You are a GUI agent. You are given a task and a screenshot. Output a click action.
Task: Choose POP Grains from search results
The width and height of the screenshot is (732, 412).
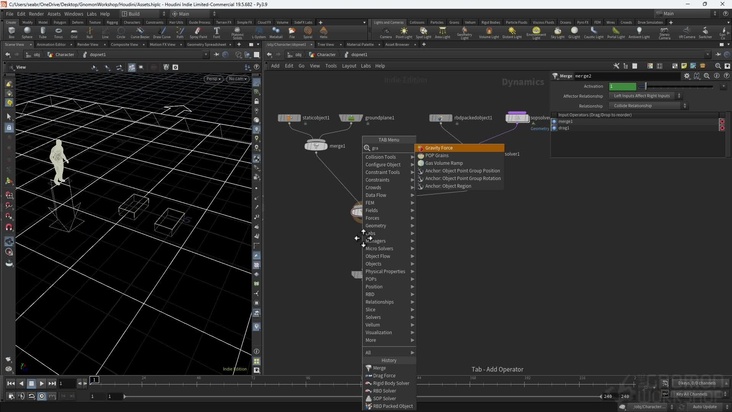[459, 155]
